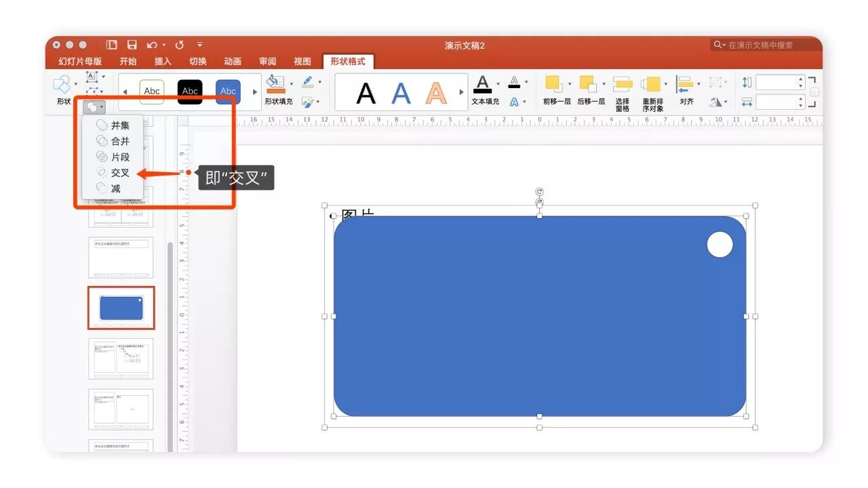Open the send backward dropdown arrow
The width and height of the screenshot is (868, 488).
click(x=604, y=84)
